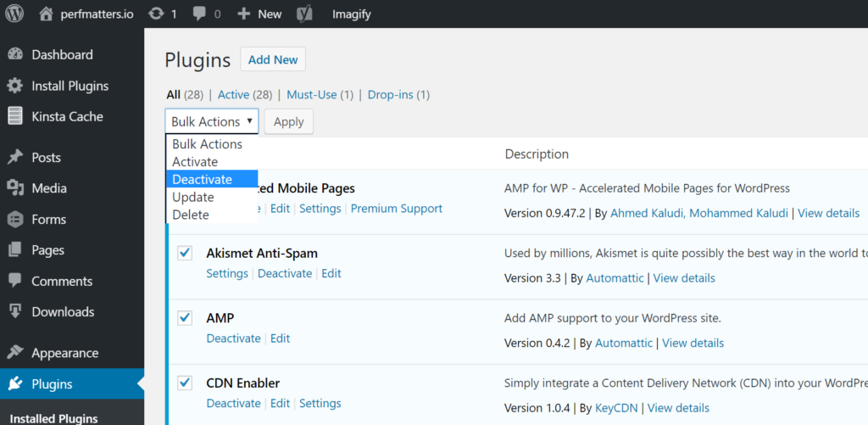The width and height of the screenshot is (868, 425).
Task: Uncheck the CDN Enabler checkbox
Action: [x=185, y=383]
